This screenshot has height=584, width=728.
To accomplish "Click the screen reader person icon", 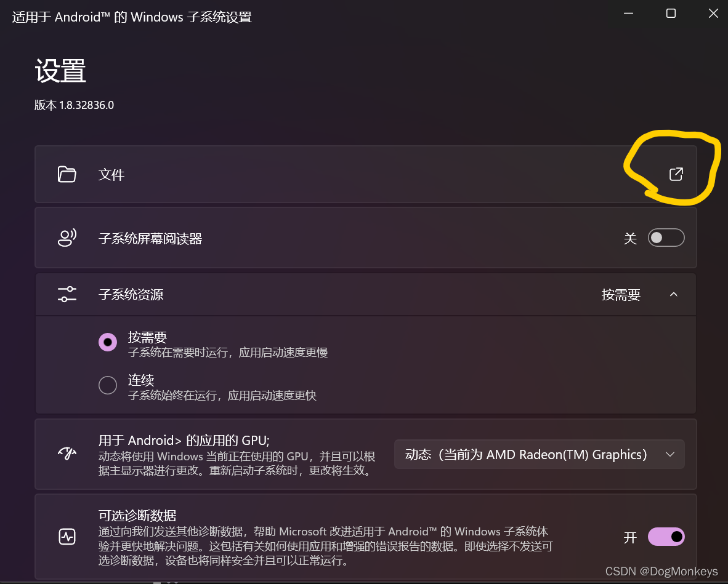I will (x=67, y=238).
